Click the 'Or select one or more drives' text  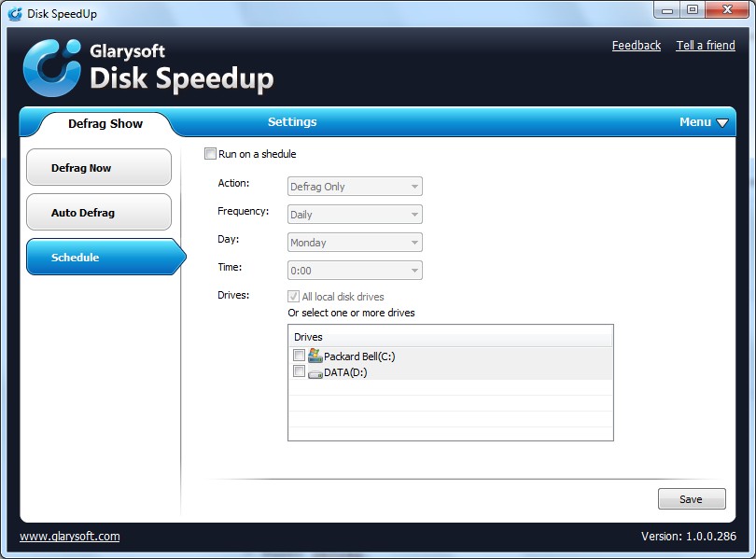point(351,313)
